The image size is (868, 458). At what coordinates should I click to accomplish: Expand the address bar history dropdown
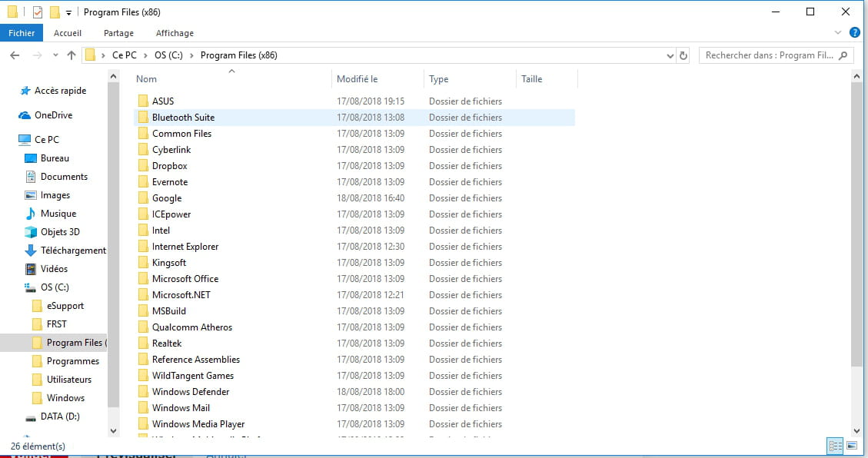(670, 55)
